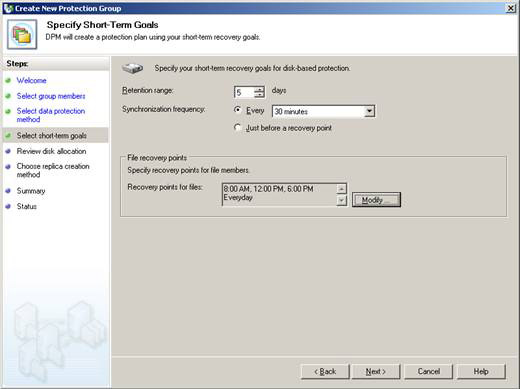
Task: Close the Create New Protection Group dialog
Action: pyautogui.click(x=511, y=8)
